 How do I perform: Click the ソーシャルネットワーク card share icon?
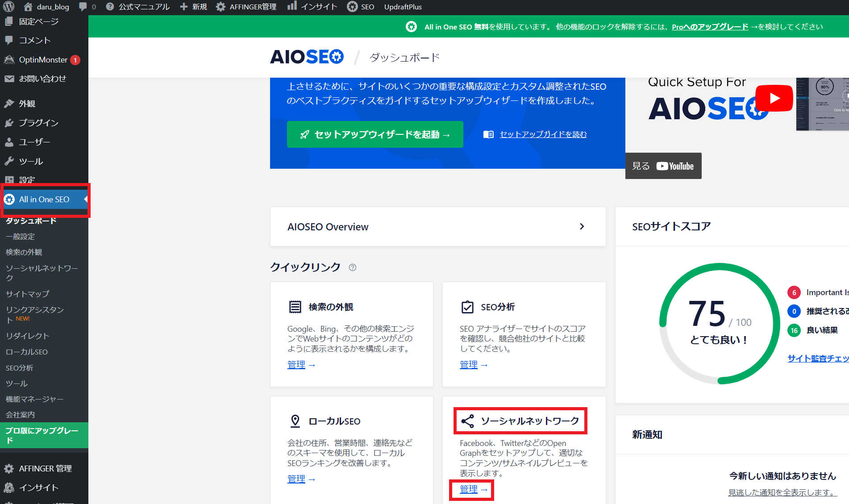pyautogui.click(x=467, y=421)
